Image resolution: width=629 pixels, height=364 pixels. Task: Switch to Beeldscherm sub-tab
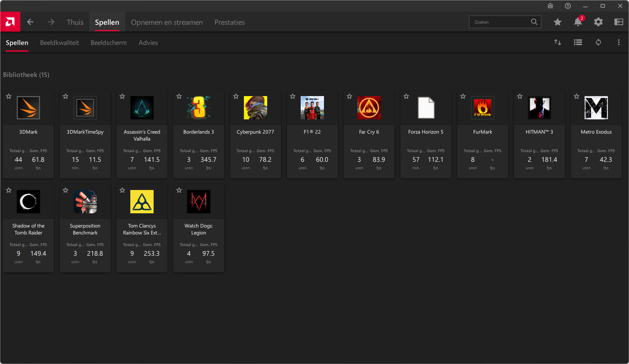click(x=108, y=43)
